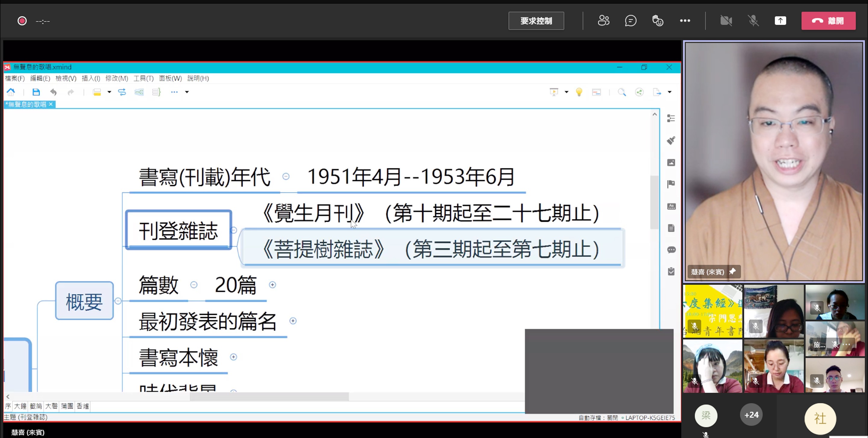
Task: Open raise hand and reactions menu
Action: 657,20
